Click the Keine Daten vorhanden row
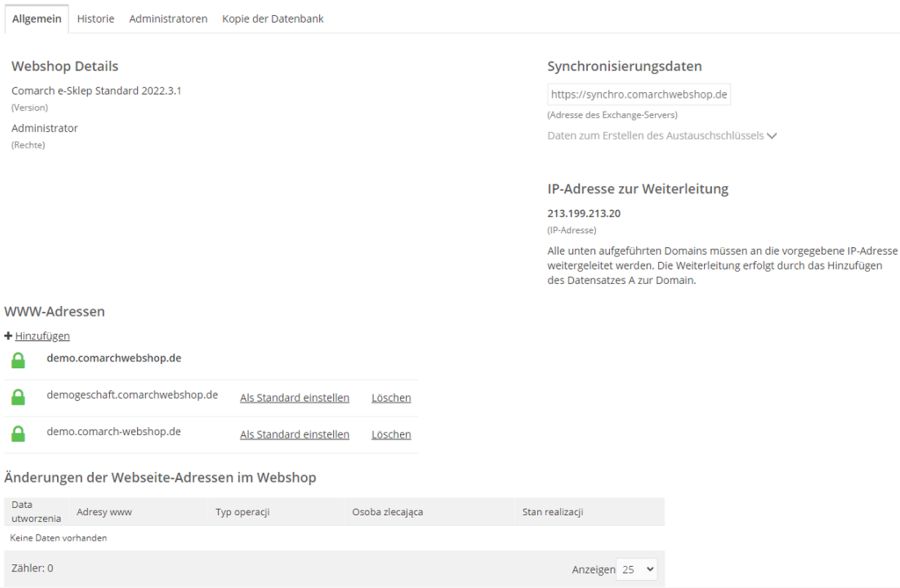The image size is (900, 588). [334, 538]
